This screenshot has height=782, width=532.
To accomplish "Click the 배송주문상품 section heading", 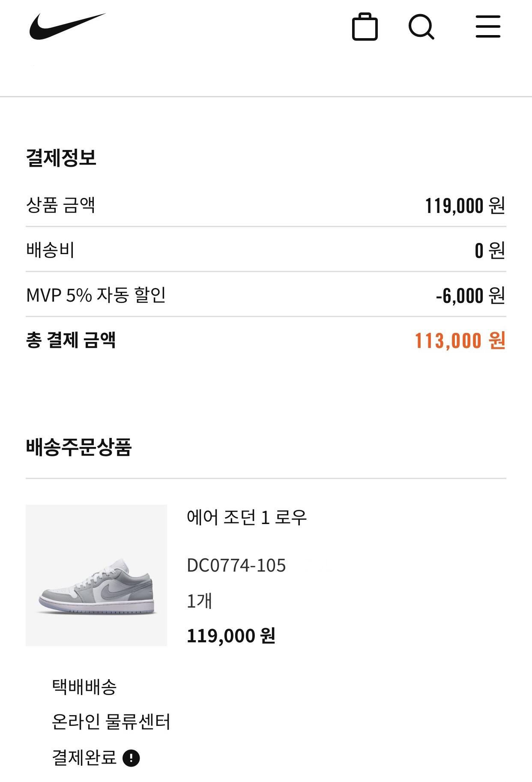I will [78, 447].
